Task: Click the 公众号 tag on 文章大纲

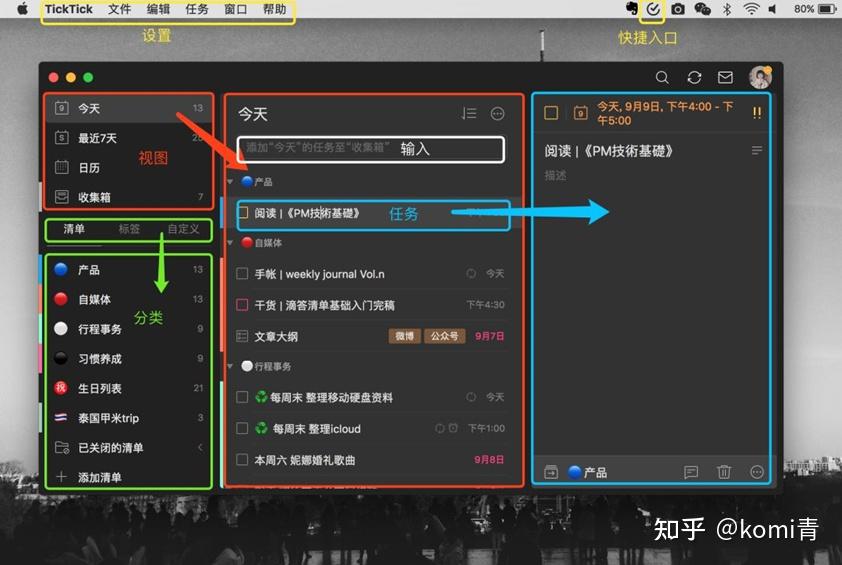Action: [445, 336]
